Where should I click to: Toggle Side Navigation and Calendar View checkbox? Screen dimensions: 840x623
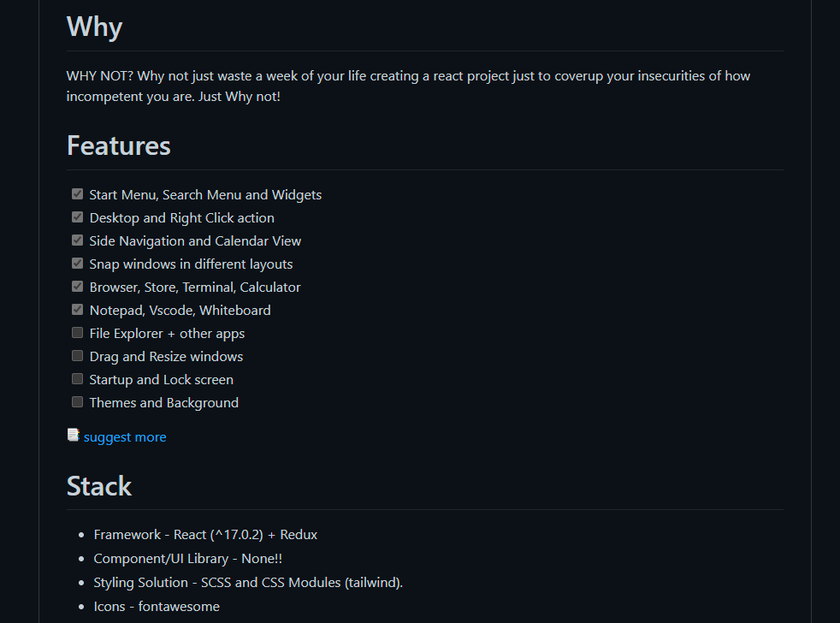(x=78, y=240)
